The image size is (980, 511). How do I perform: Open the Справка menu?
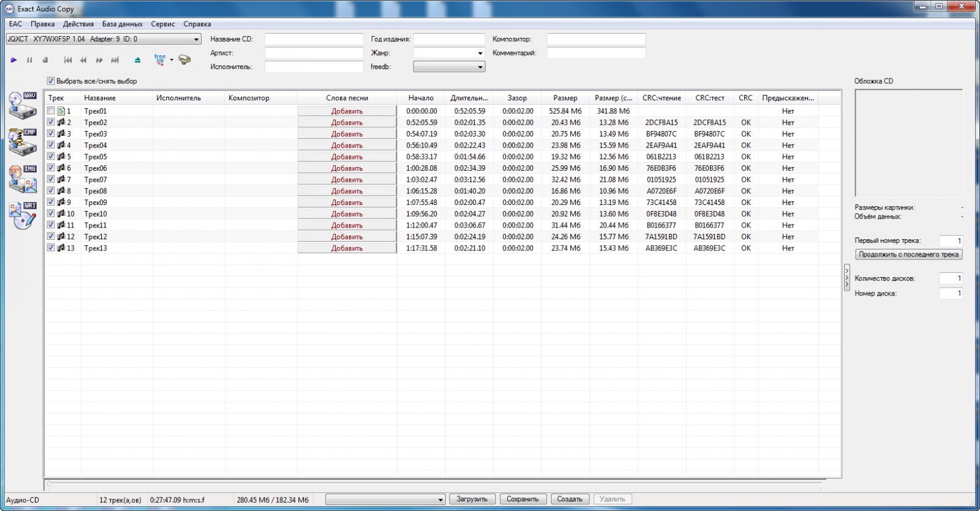(197, 24)
